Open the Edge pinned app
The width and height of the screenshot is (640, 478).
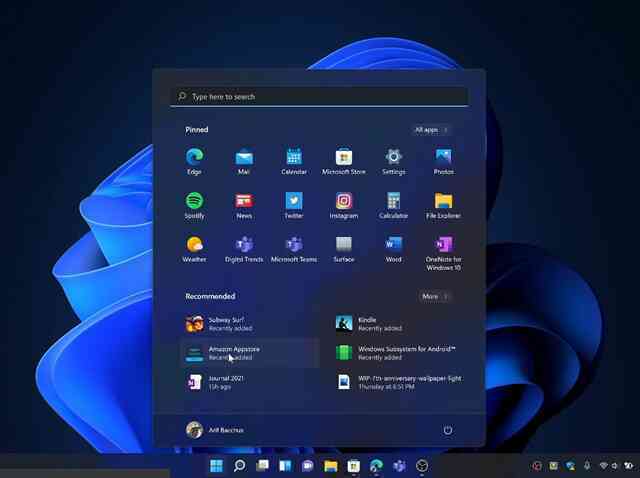(194, 162)
